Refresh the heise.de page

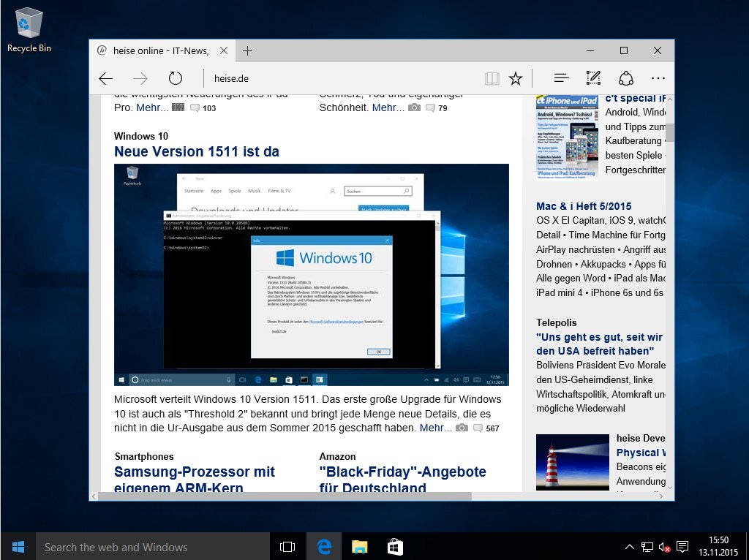coord(175,79)
